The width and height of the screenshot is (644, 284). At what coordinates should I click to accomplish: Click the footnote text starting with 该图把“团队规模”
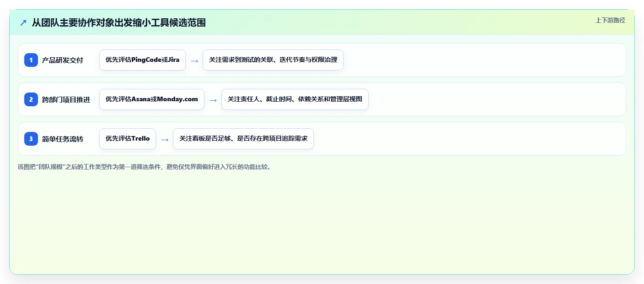tap(145, 167)
